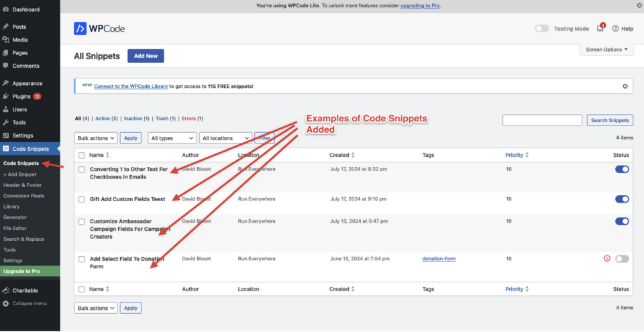The height and width of the screenshot is (332, 644).
Task: Click the Help question mark icon
Action: (x=615, y=29)
